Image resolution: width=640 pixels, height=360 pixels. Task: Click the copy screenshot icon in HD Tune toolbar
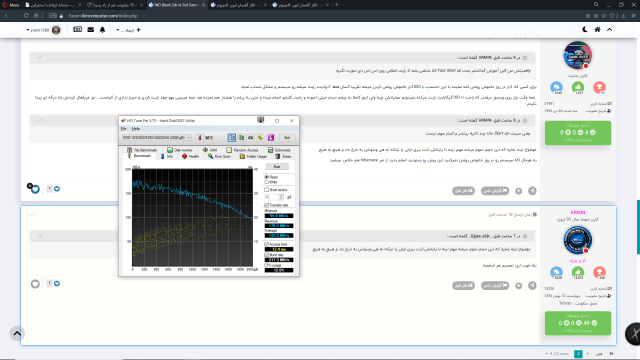click(x=241, y=138)
